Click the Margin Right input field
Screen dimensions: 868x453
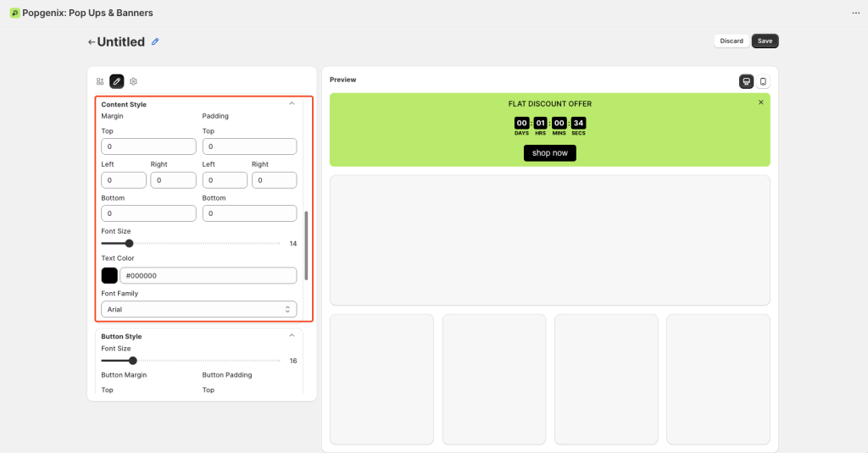pos(173,180)
